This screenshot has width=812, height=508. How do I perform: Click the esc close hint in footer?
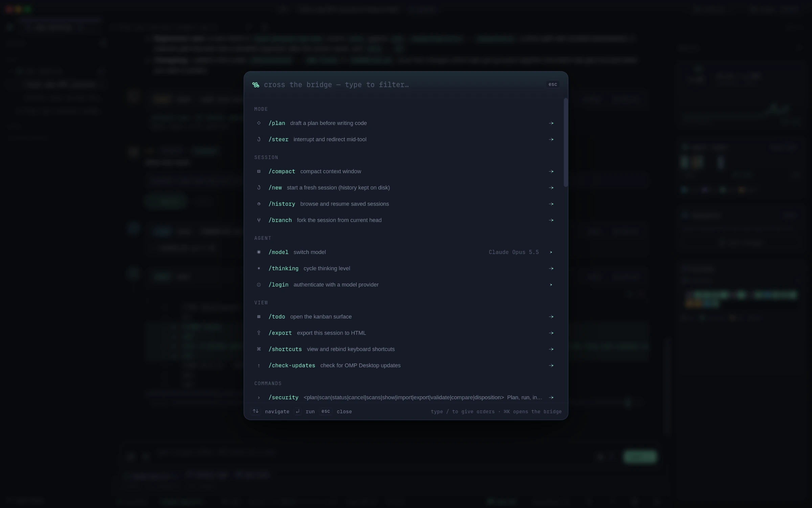click(x=325, y=411)
